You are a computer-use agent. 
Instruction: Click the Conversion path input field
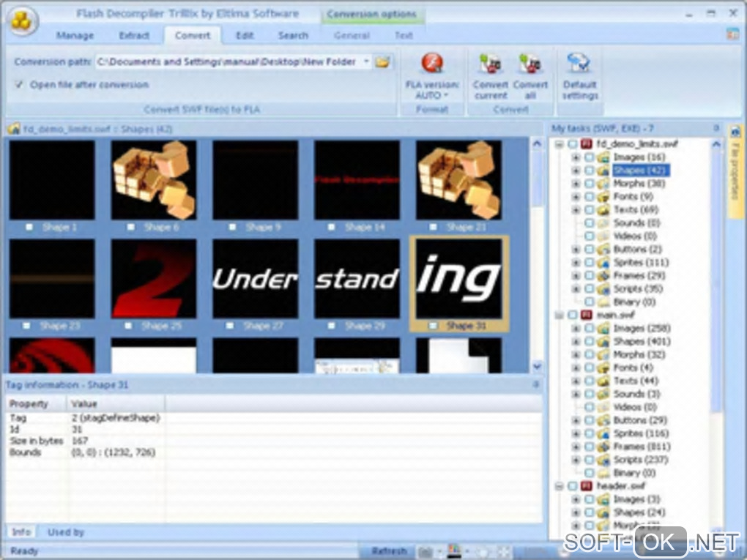[228, 62]
